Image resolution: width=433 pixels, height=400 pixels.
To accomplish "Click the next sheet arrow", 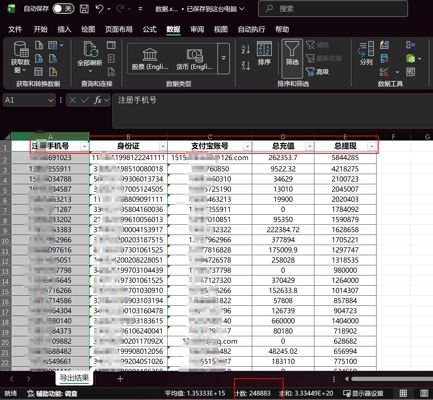I will [28, 379].
